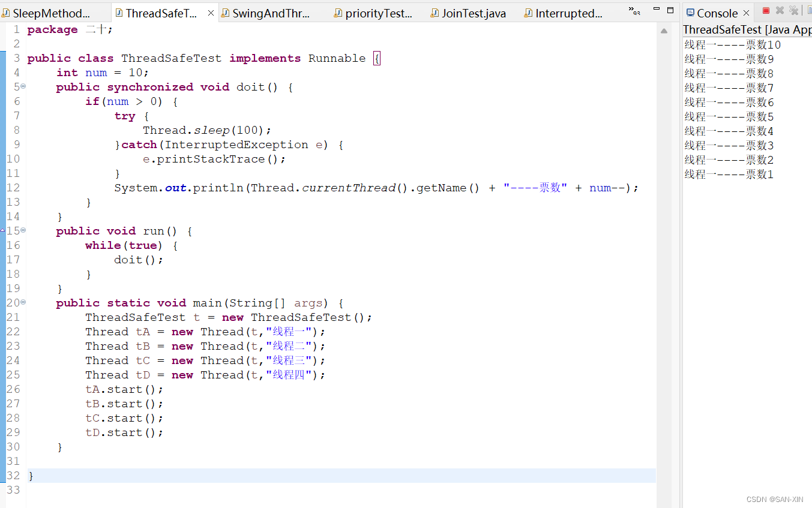Click the Thread tC declaration line
This screenshot has height=508, width=812.
point(205,360)
